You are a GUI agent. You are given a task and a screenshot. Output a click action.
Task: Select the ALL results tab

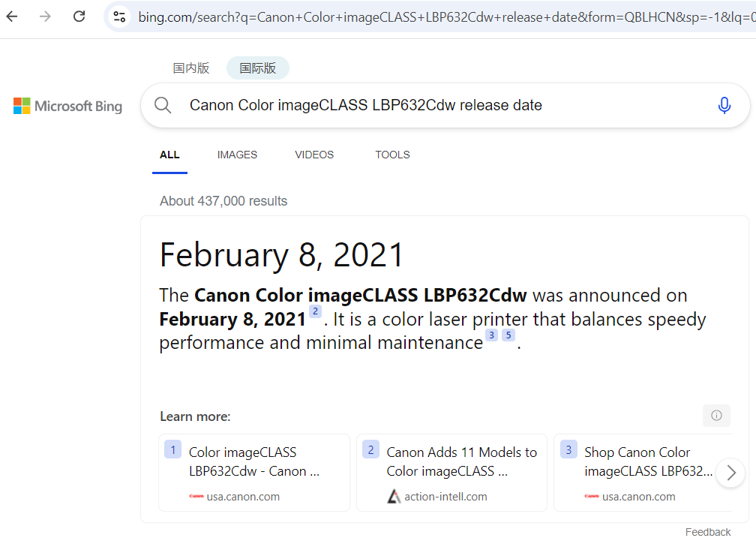169,155
